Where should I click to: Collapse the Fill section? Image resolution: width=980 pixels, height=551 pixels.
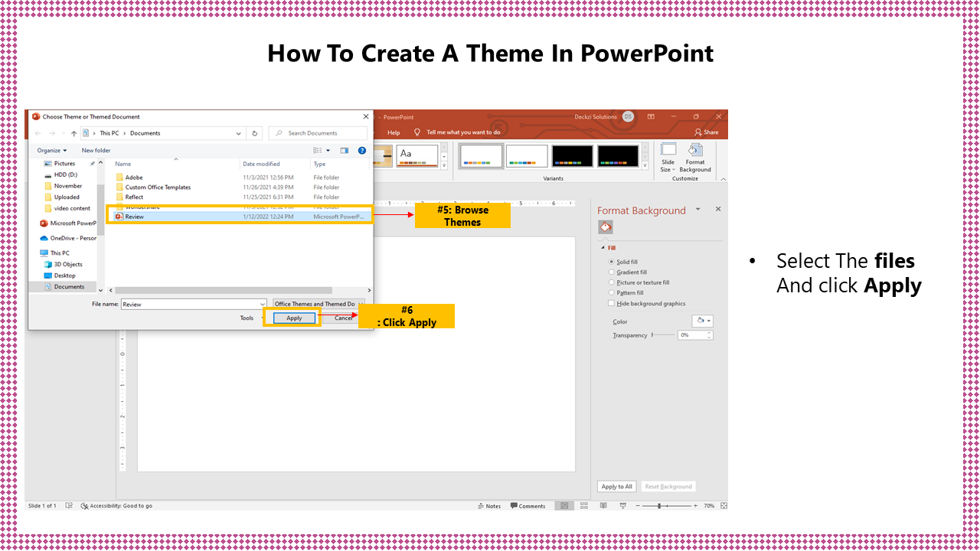(x=603, y=248)
